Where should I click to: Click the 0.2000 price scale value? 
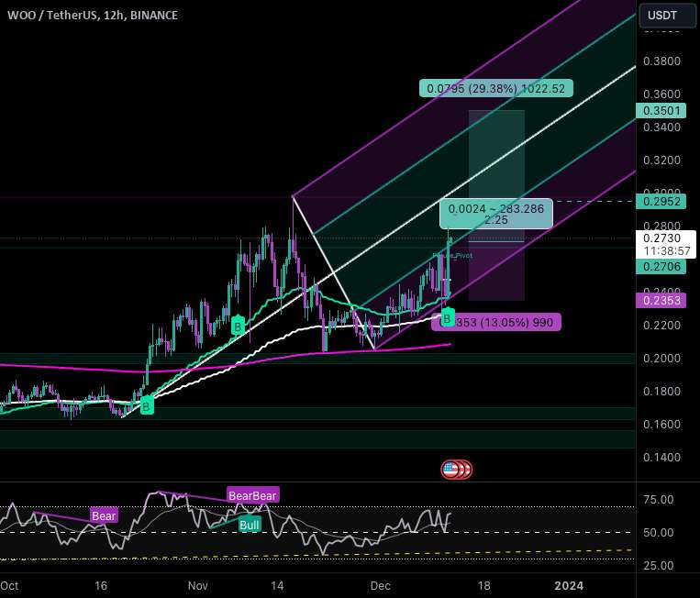click(x=661, y=358)
